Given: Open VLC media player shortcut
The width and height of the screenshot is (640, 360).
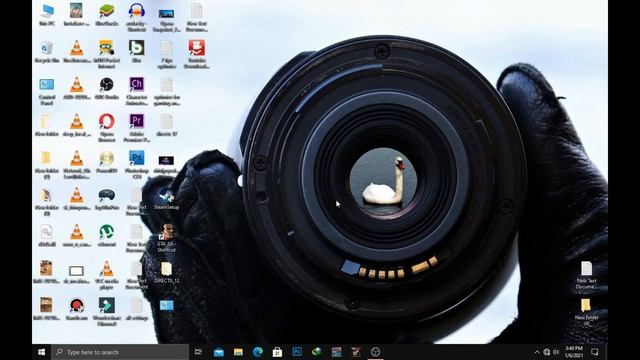Looking at the screenshot, I should [x=107, y=275].
